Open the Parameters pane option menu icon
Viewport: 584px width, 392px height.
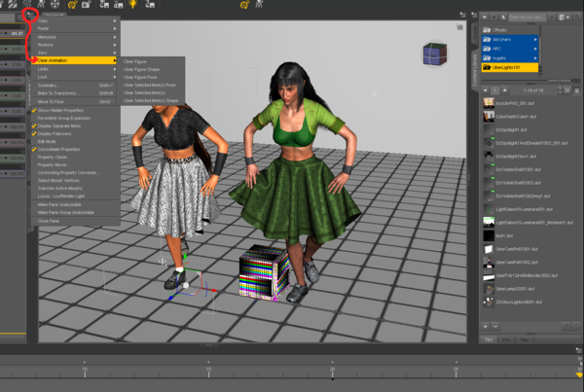point(30,15)
